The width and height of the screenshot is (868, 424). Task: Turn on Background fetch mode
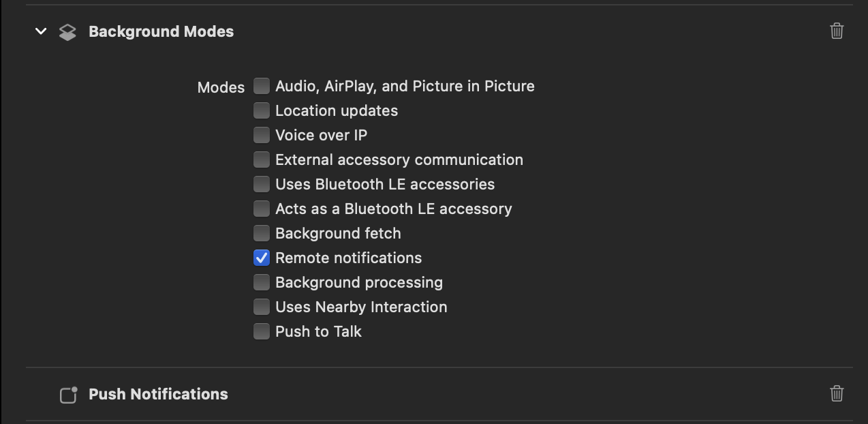[262, 233]
